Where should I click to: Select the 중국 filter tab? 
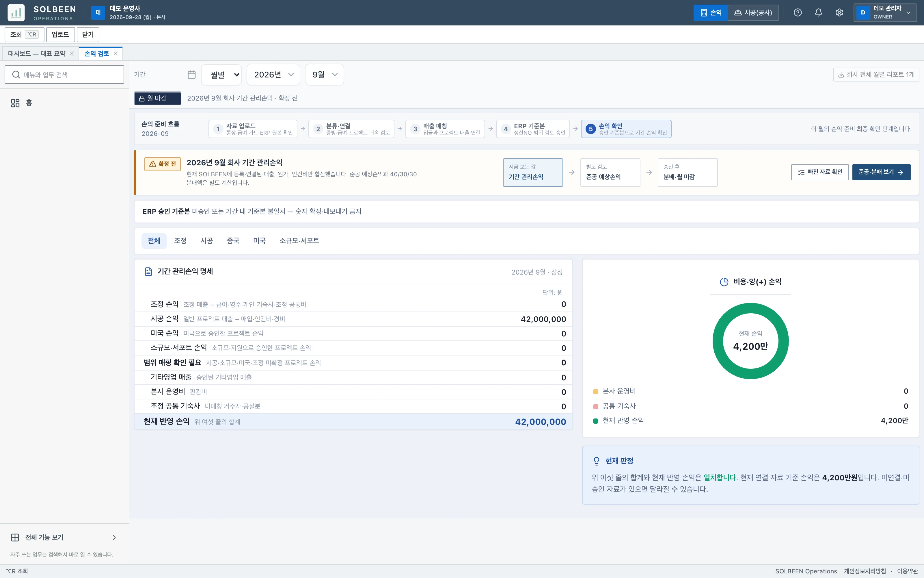coord(233,241)
